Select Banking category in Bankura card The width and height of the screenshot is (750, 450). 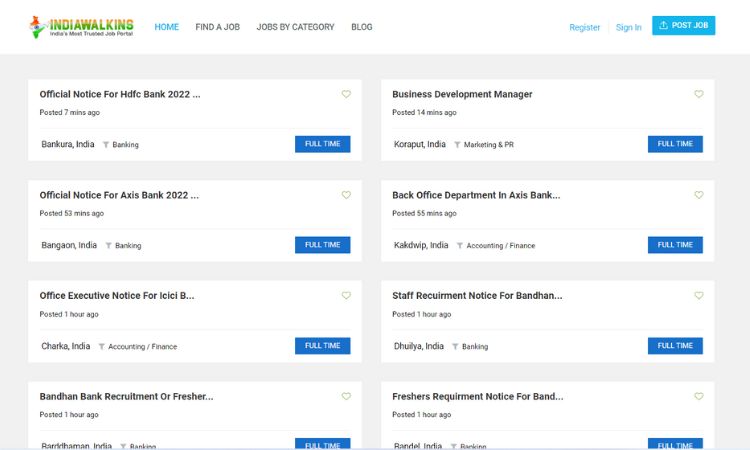coord(125,144)
